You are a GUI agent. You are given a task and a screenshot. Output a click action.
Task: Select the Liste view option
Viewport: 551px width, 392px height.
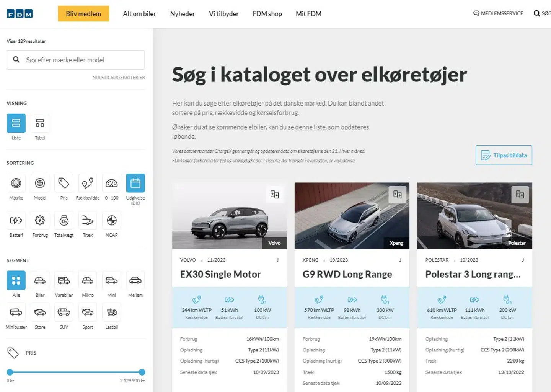pyautogui.click(x=16, y=123)
